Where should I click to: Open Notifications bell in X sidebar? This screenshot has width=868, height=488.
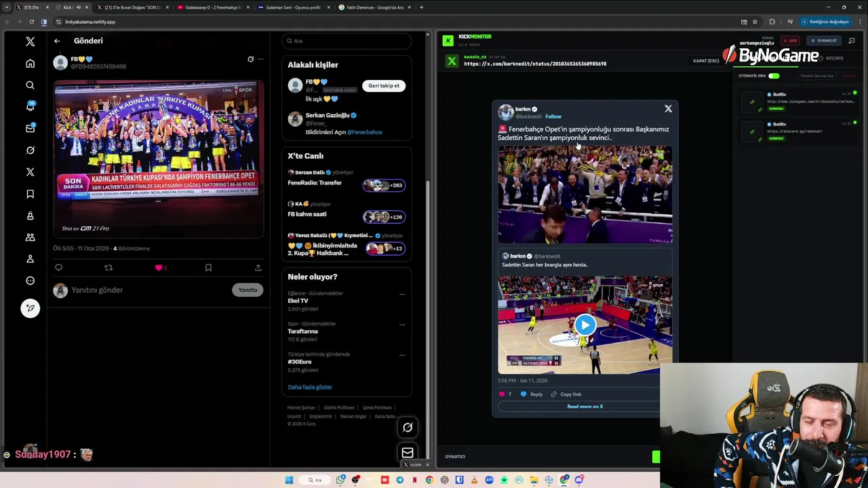click(x=30, y=106)
